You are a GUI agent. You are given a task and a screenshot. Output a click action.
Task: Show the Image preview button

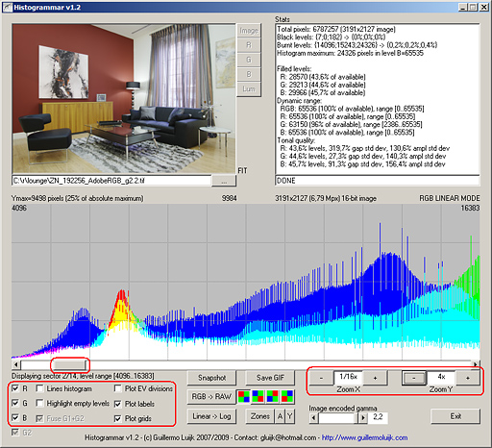249,31
